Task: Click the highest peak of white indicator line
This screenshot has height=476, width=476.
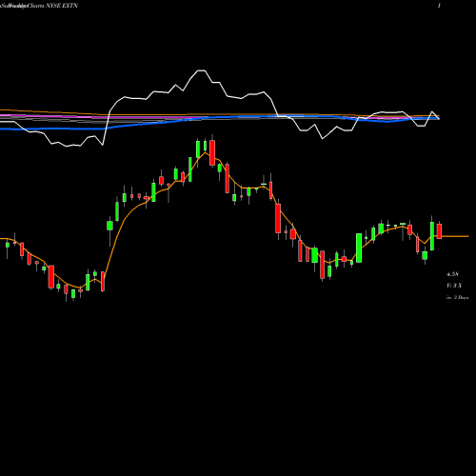Action: click(201, 70)
